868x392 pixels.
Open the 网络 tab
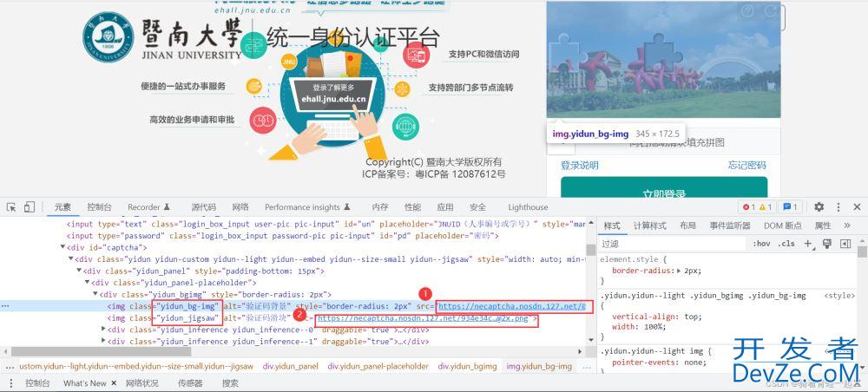(x=240, y=206)
